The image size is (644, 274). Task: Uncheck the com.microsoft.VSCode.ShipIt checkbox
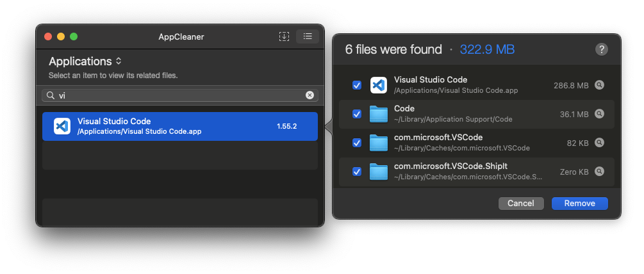pos(357,172)
